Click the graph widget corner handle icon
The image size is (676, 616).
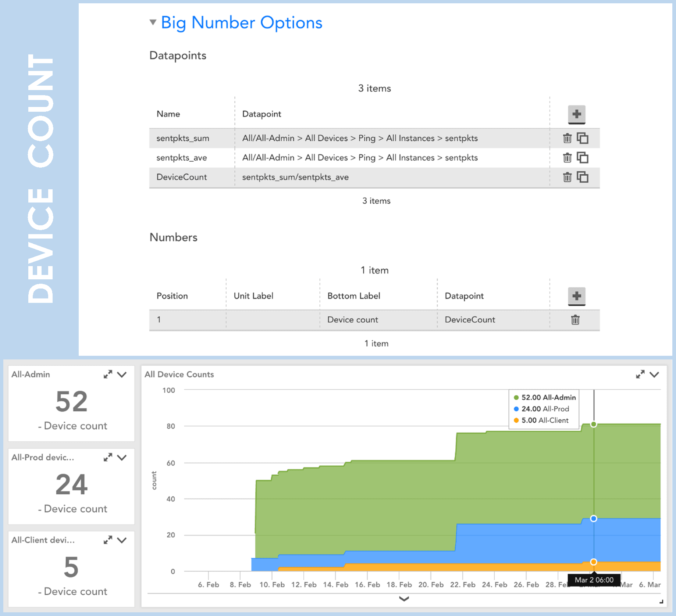click(661, 602)
